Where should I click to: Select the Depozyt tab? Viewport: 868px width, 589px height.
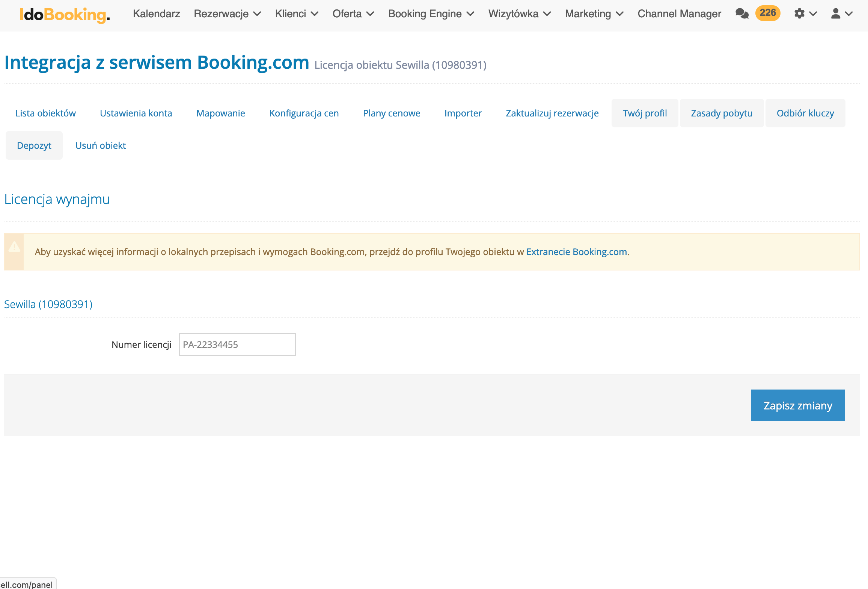tap(34, 145)
